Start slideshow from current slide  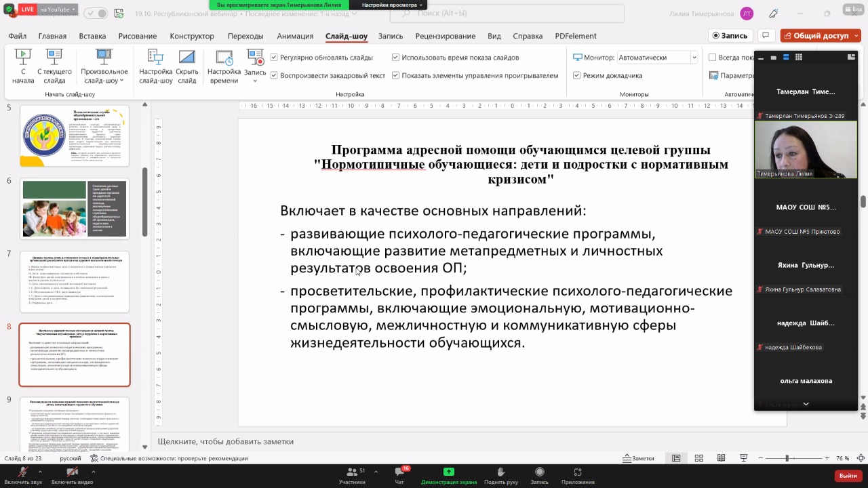(54, 66)
